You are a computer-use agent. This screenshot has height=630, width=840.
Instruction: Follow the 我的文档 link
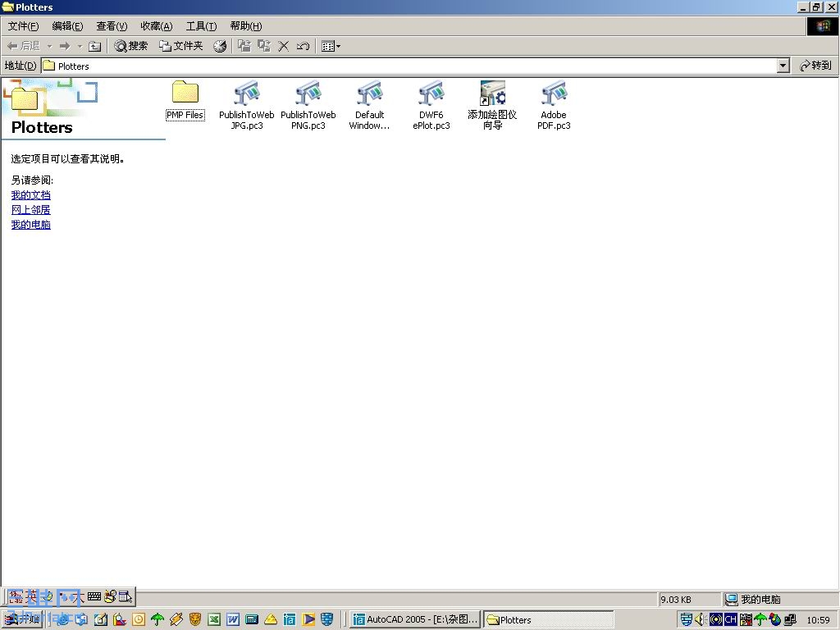[30, 195]
